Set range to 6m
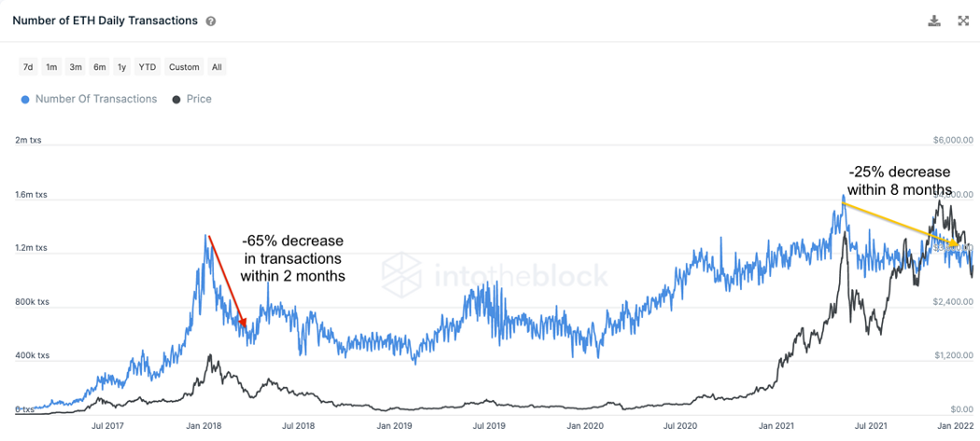 coord(100,67)
